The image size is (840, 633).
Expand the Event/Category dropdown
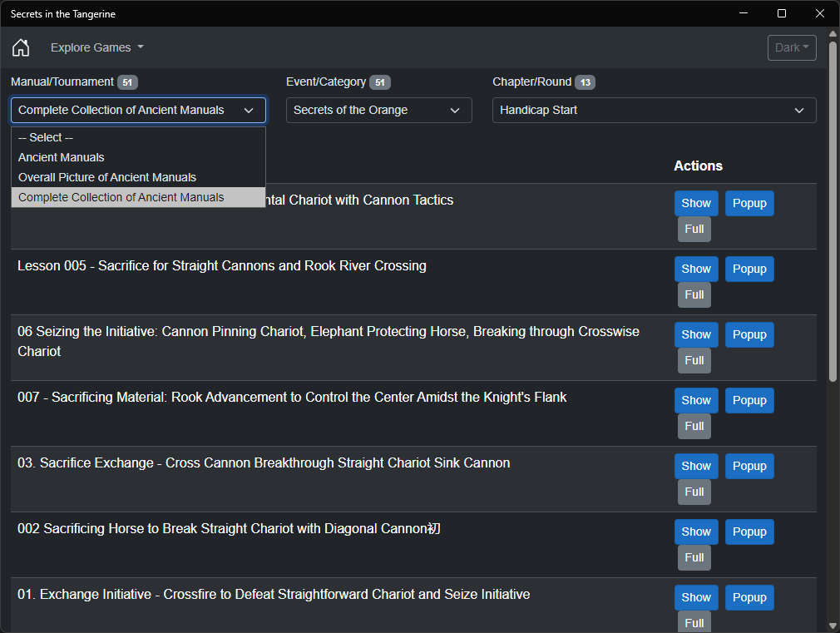[x=378, y=110]
